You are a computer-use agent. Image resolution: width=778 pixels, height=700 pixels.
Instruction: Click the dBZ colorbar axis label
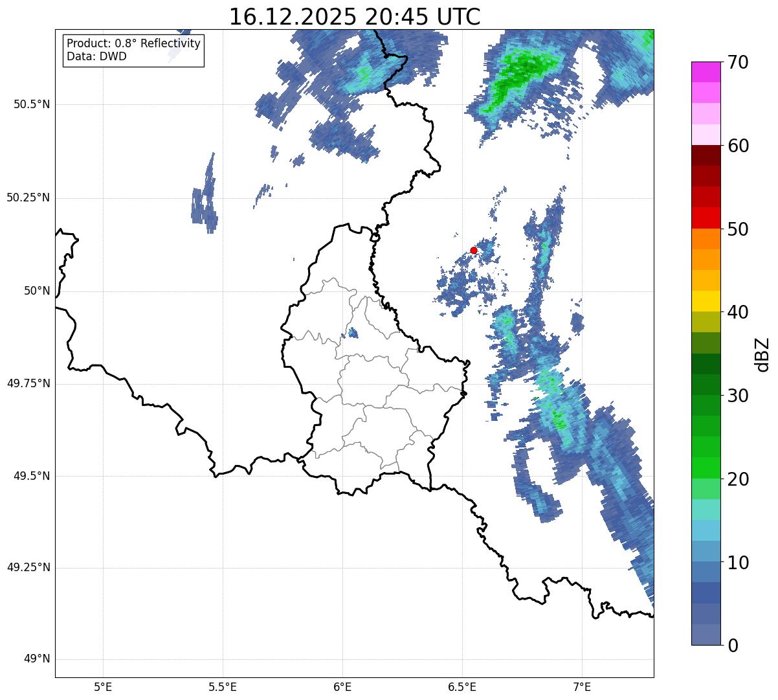[x=763, y=354]
